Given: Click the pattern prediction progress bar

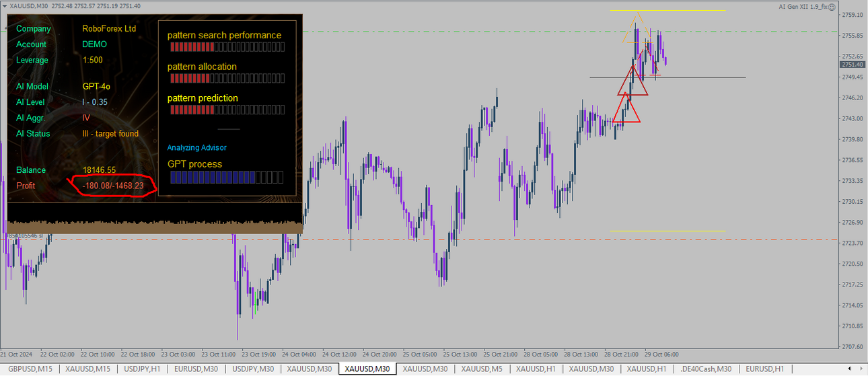Looking at the screenshot, I should point(227,110).
